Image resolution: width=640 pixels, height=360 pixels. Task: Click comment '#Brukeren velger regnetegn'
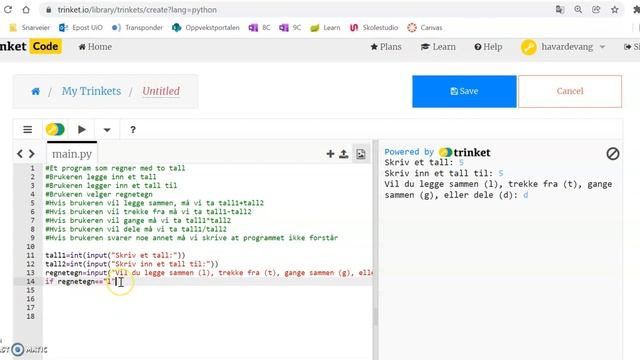click(x=99, y=194)
